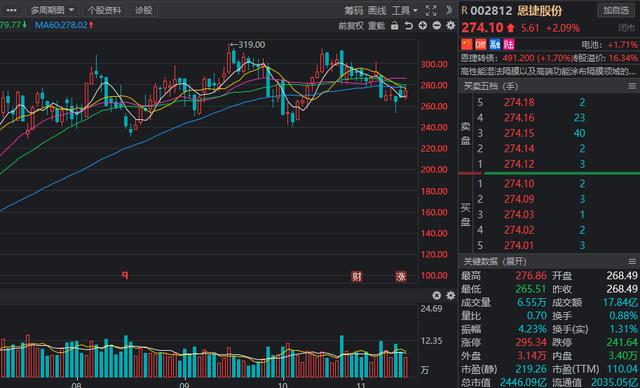640x388 pixels.
Task: Click the pink 陆 connect icon
Action: 509,44
